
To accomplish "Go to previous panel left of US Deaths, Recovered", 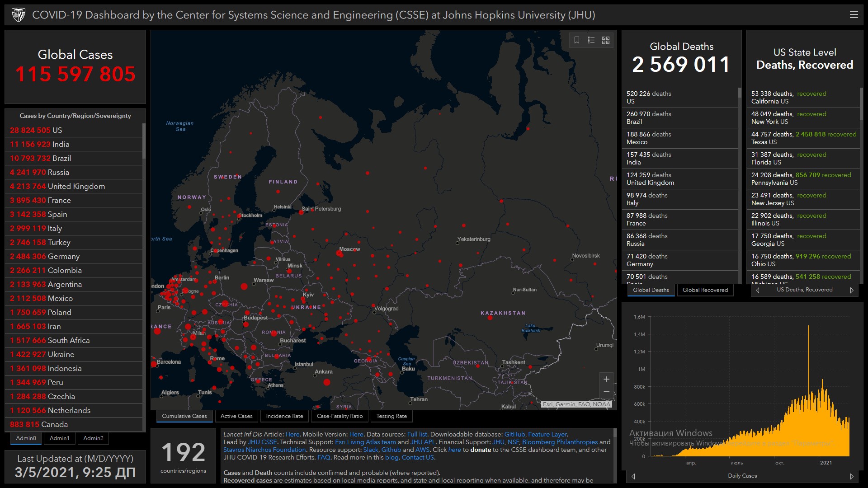I will [758, 290].
